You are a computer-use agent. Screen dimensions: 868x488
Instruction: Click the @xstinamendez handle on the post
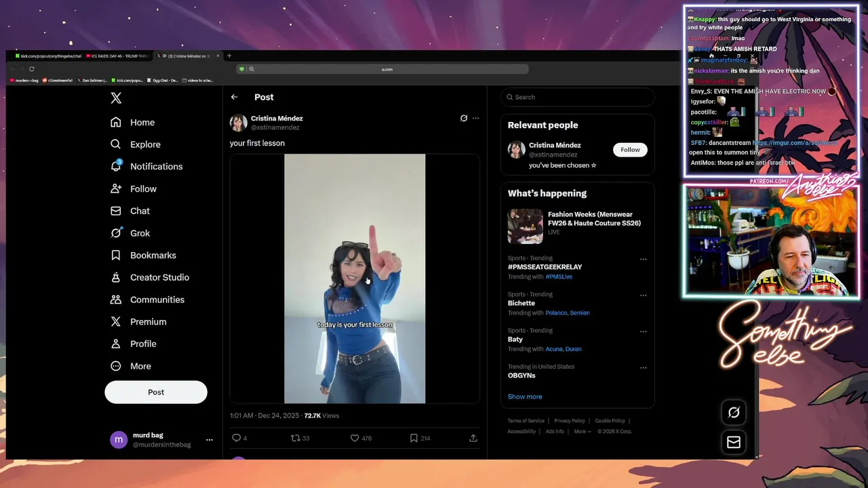tap(275, 127)
